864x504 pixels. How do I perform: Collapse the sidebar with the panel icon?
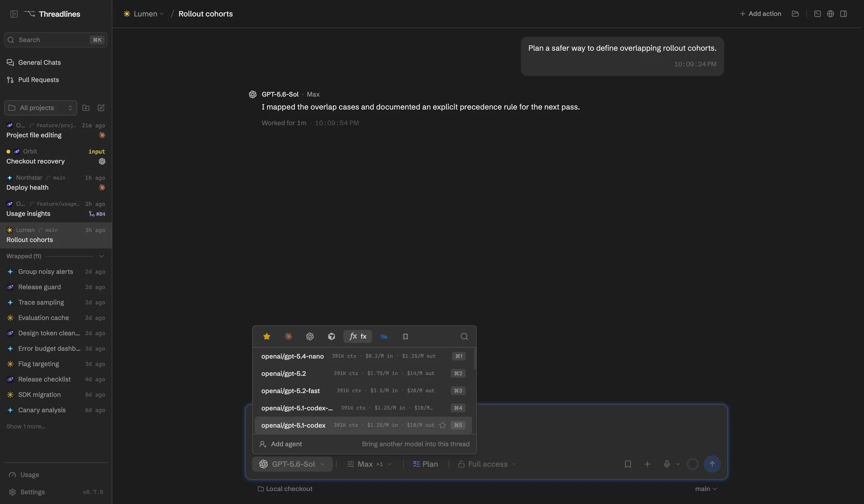pyautogui.click(x=14, y=14)
